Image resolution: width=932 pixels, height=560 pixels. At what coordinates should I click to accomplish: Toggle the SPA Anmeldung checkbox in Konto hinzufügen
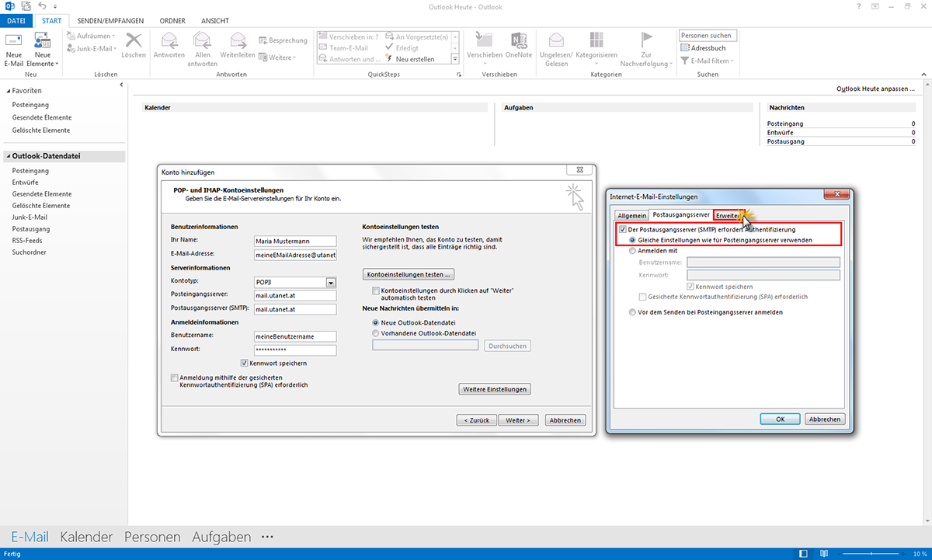click(x=174, y=377)
